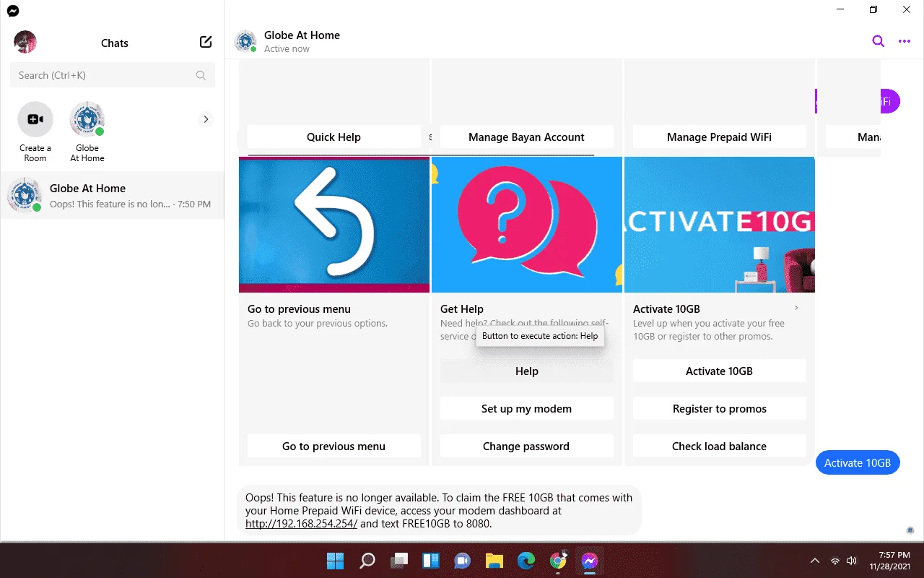The height and width of the screenshot is (578, 924).
Task: Click the Get Help card title
Action: coord(462,309)
